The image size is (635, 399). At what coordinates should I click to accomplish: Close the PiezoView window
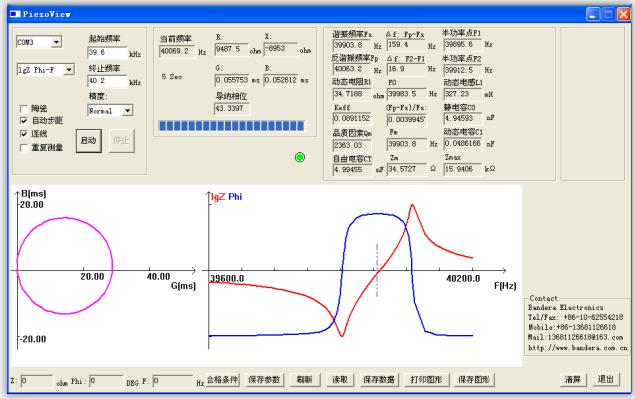(x=624, y=14)
